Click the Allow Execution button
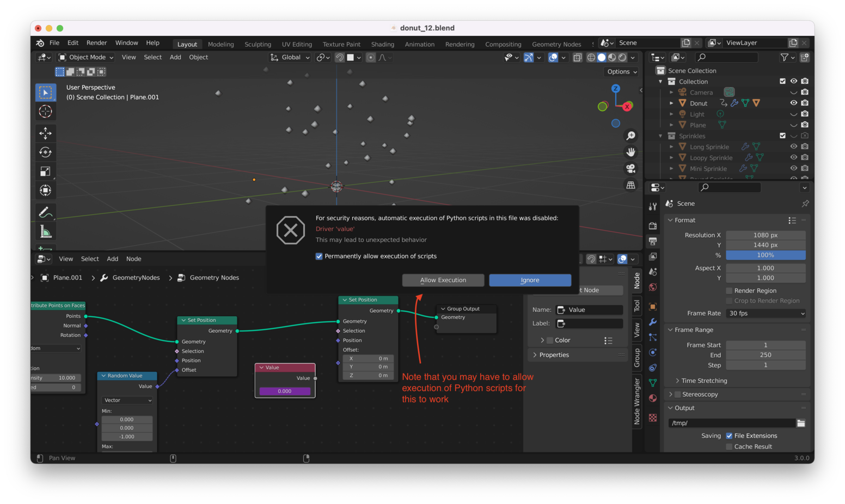845x504 pixels. [443, 280]
